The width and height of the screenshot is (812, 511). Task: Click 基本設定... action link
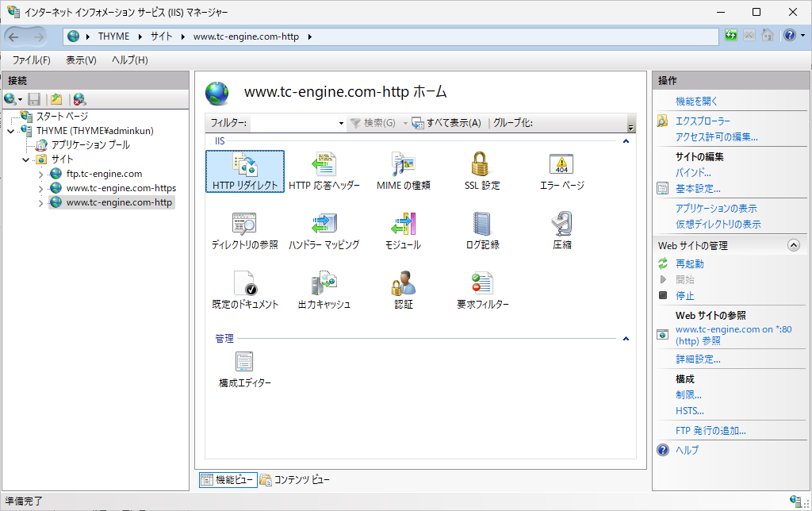tap(698, 189)
